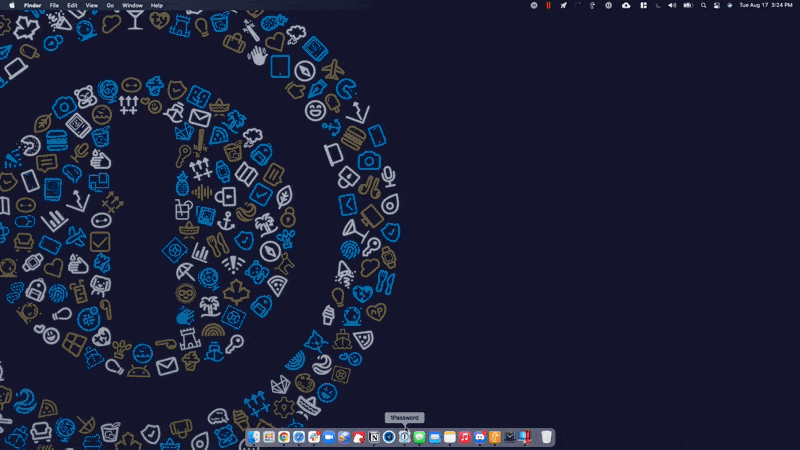Open Launchpad from the dock

269,437
